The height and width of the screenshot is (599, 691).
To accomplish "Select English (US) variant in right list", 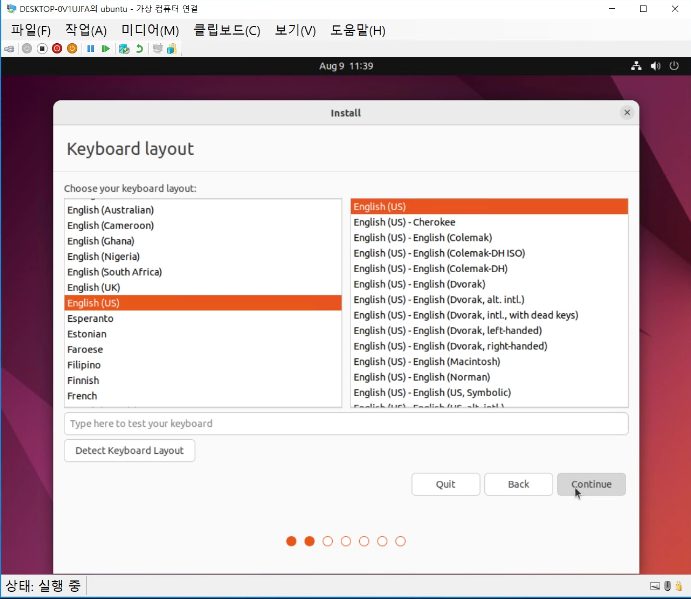I will 489,206.
